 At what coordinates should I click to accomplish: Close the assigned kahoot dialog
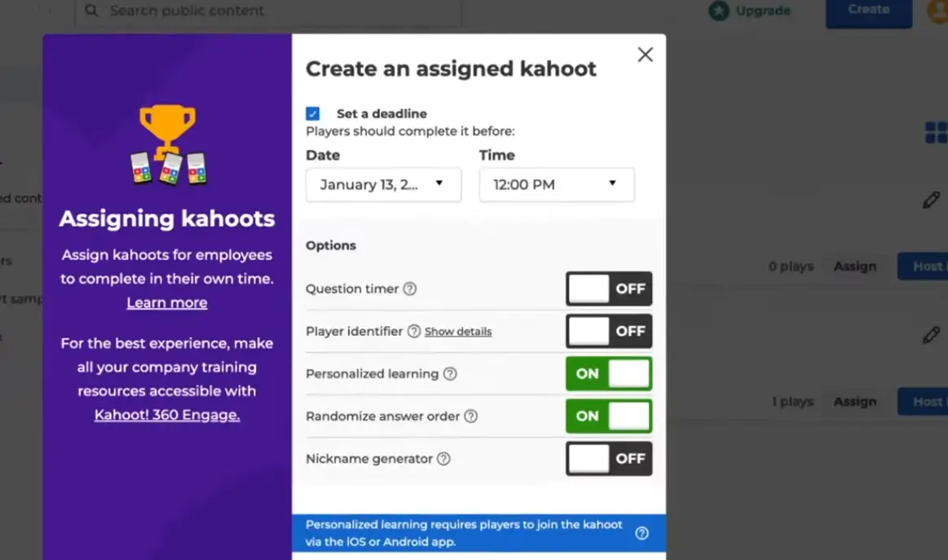coord(645,55)
